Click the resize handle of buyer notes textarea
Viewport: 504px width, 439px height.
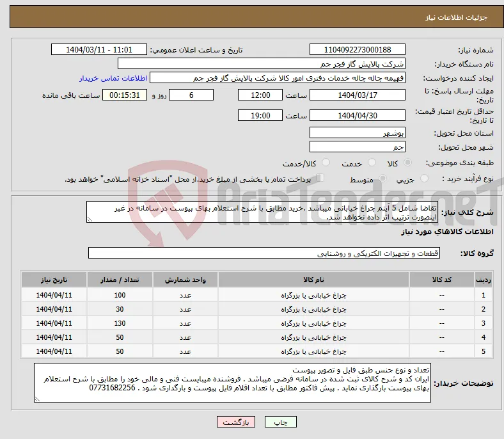coord(38,399)
